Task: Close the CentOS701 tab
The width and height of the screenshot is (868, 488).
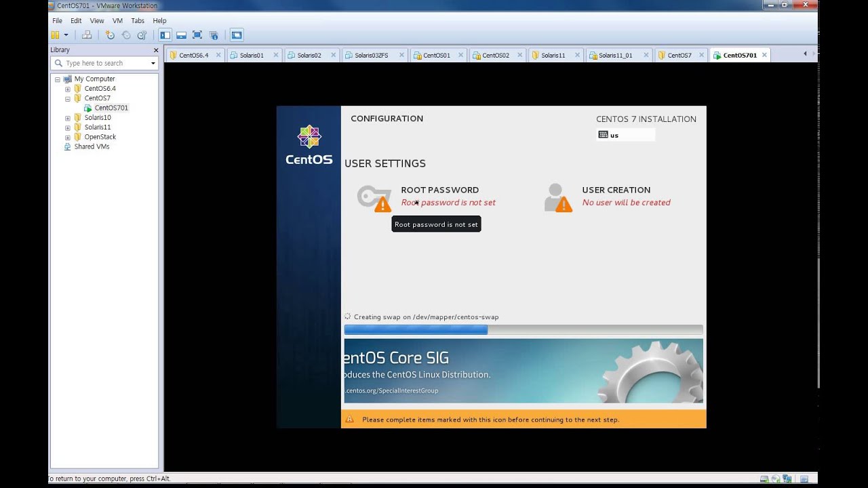Action: (x=764, y=56)
